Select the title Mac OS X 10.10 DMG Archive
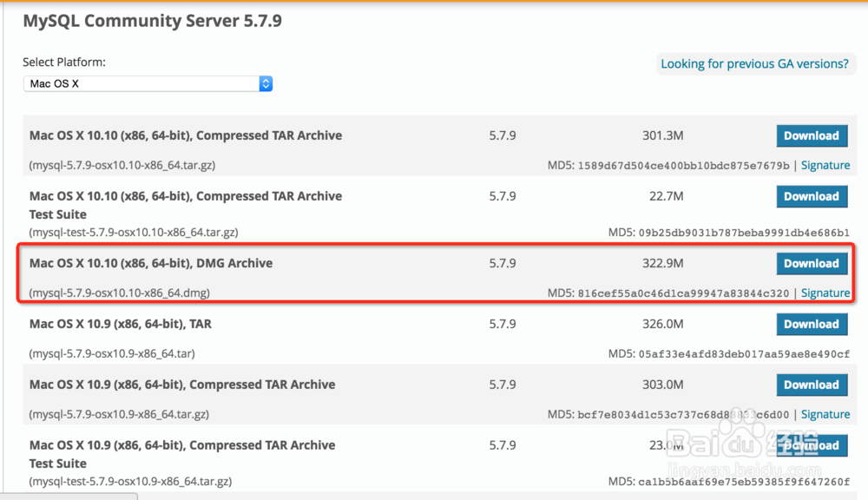 (150, 263)
